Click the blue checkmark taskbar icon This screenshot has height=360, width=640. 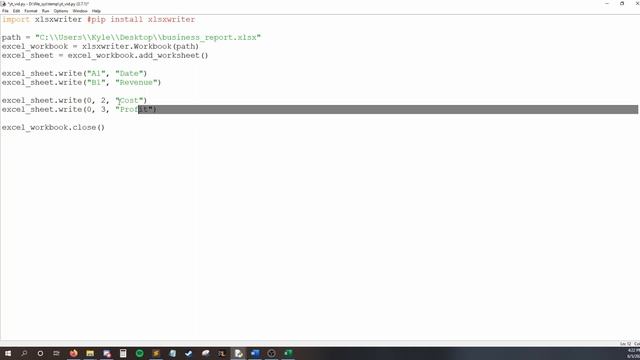coord(189,353)
